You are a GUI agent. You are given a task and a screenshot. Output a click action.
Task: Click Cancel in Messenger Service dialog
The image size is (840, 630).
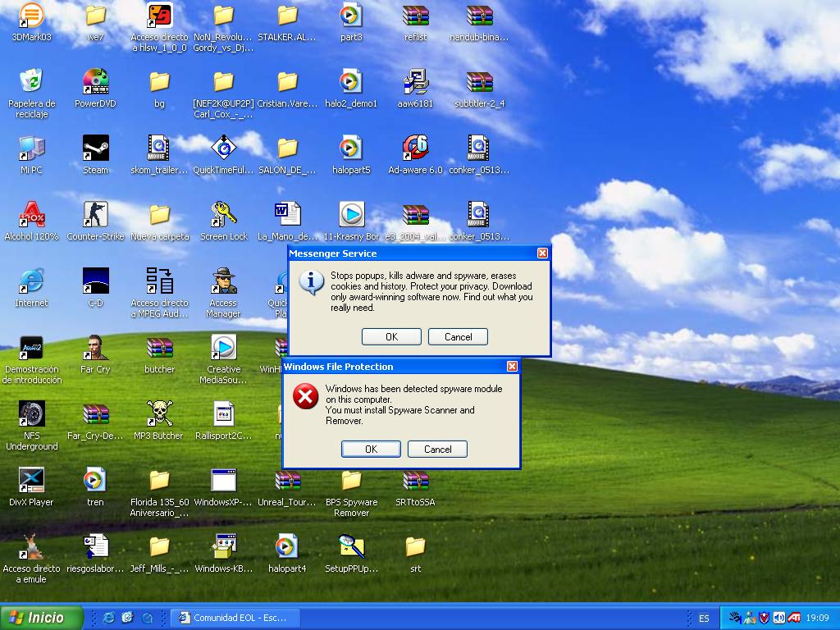[x=458, y=337]
